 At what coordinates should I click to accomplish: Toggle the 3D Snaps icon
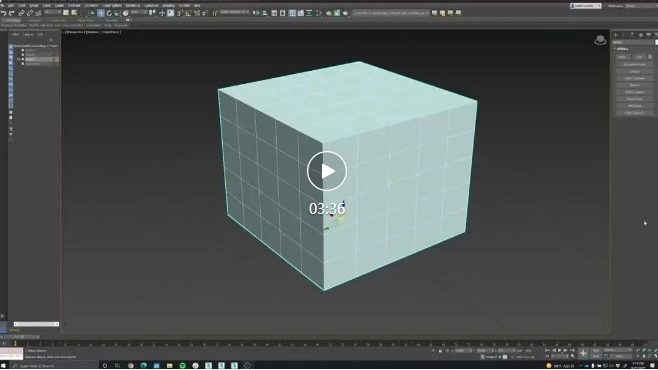(180, 13)
